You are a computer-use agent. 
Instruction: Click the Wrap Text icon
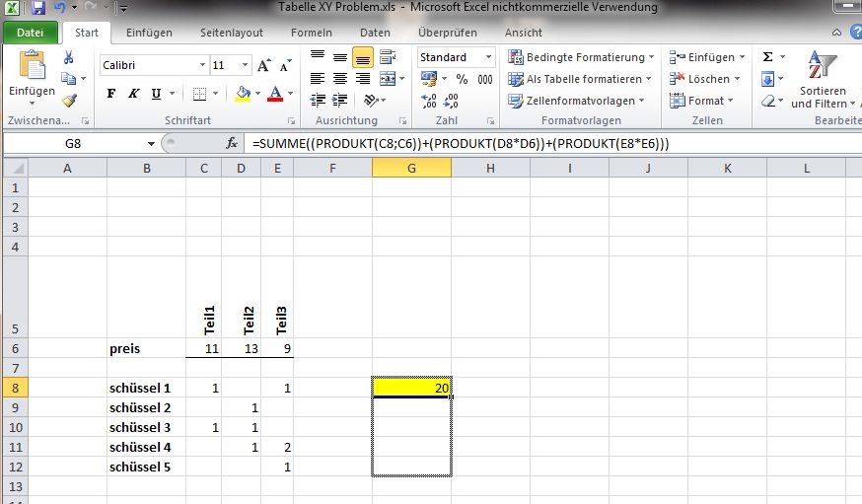pyautogui.click(x=388, y=57)
